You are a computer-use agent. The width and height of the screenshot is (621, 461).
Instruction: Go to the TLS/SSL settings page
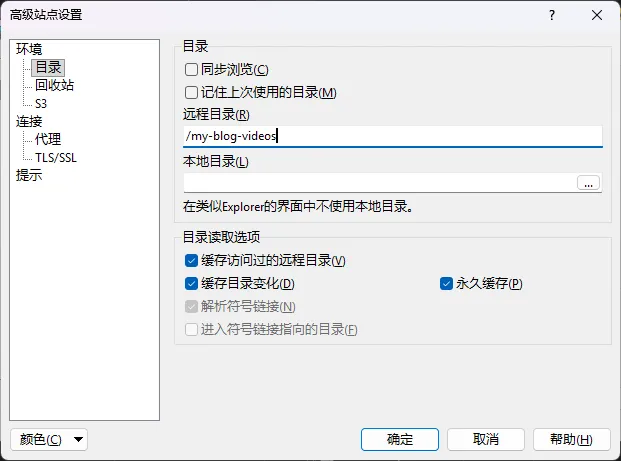pos(56,157)
